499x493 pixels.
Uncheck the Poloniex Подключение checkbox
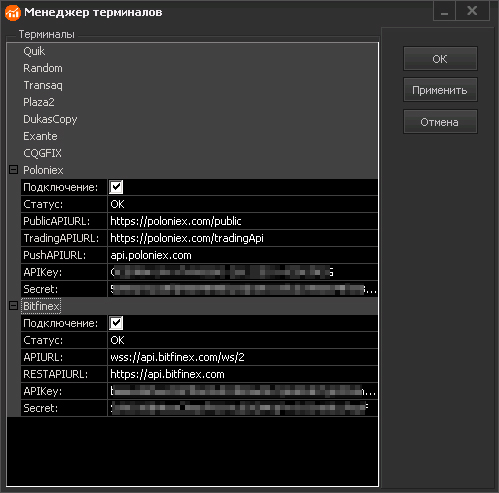tap(116, 187)
